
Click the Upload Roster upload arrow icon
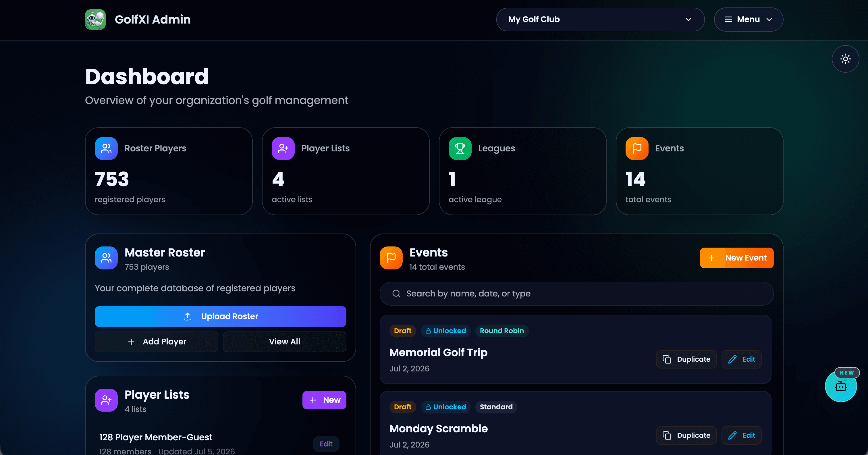[x=187, y=317]
